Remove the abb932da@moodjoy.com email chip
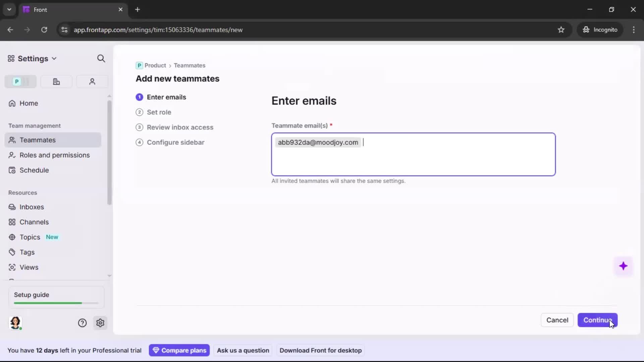Screen dimensions: 644x362 pyautogui.click(x=355, y=142)
